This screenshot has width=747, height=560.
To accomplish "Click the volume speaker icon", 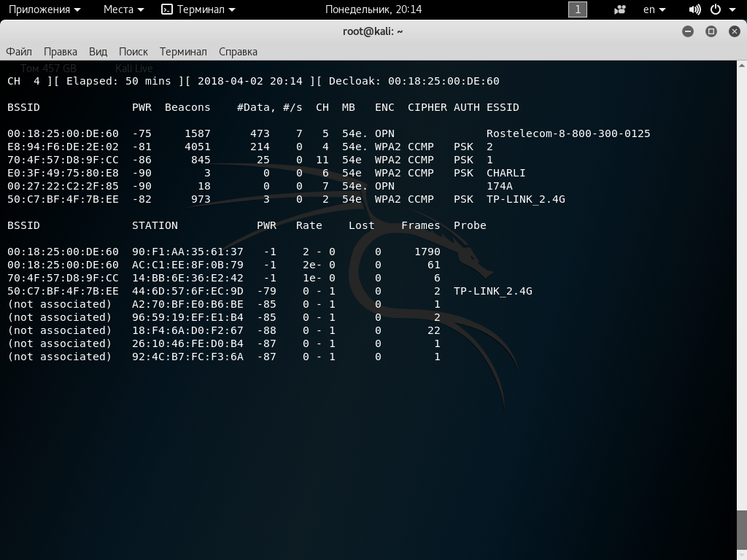I will (694, 9).
